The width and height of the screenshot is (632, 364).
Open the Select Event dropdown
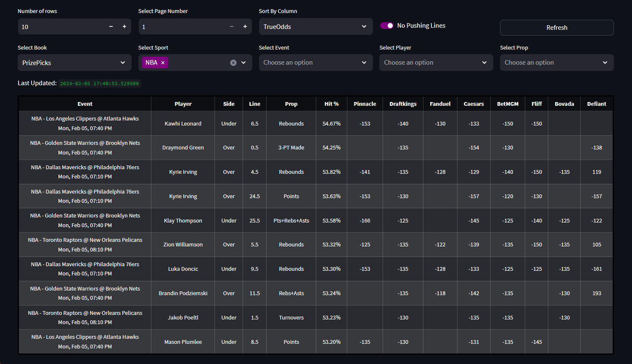pyautogui.click(x=315, y=62)
